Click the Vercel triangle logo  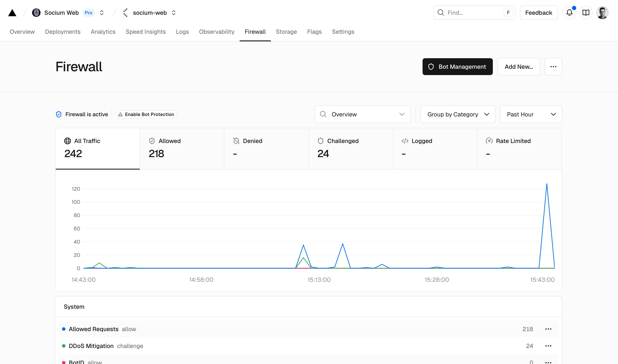click(x=12, y=12)
